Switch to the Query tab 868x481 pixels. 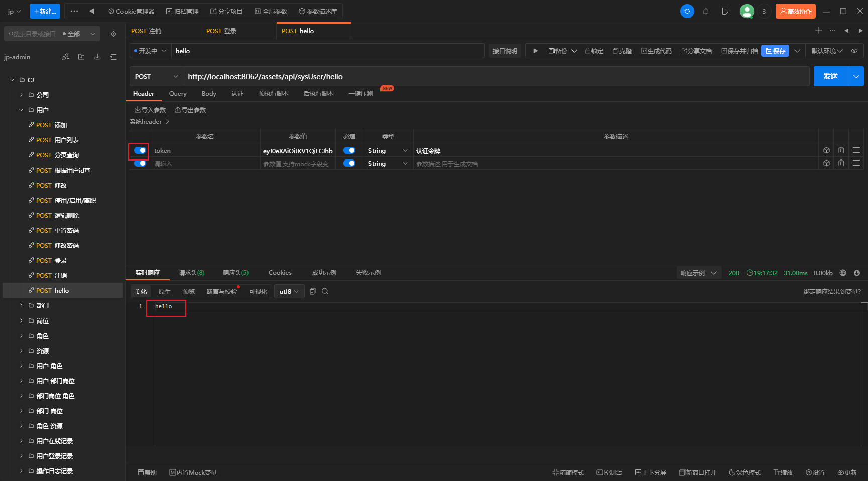click(x=178, y=94)
